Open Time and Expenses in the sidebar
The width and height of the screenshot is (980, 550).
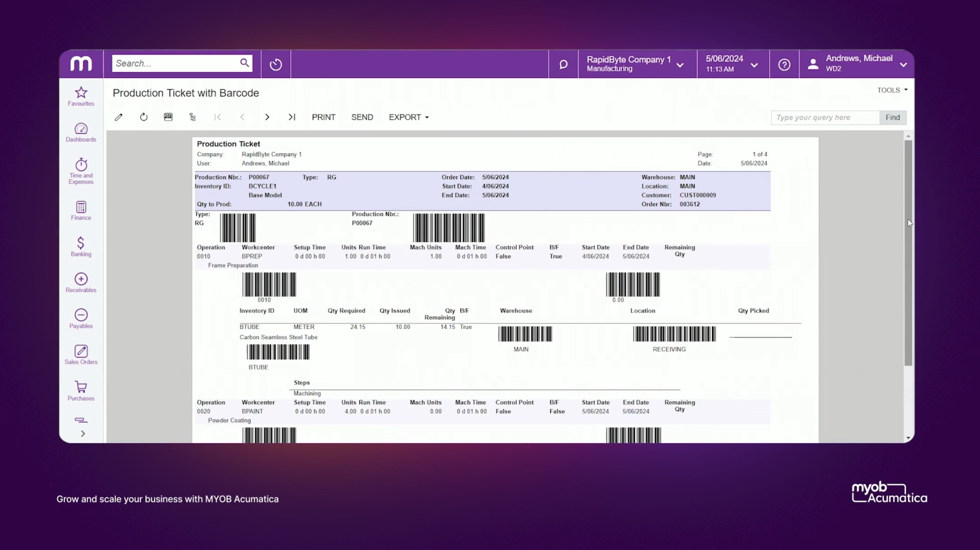pos(81,171)
